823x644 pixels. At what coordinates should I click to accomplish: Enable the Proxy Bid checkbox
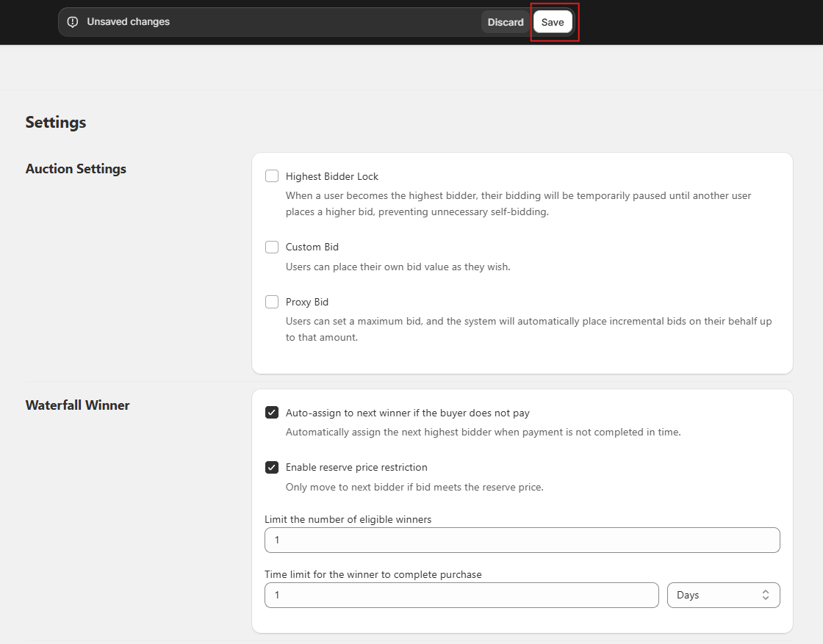point(272,302)
